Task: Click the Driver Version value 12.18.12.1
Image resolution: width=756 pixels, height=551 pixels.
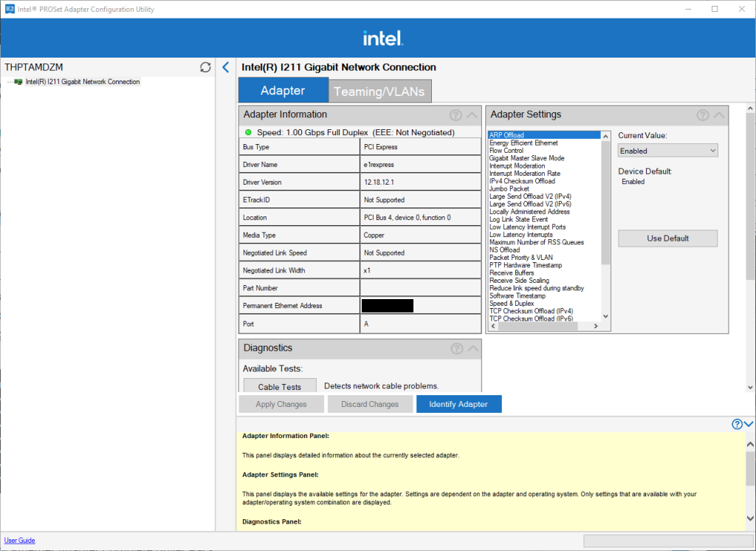Action: (x=420, y=182)
